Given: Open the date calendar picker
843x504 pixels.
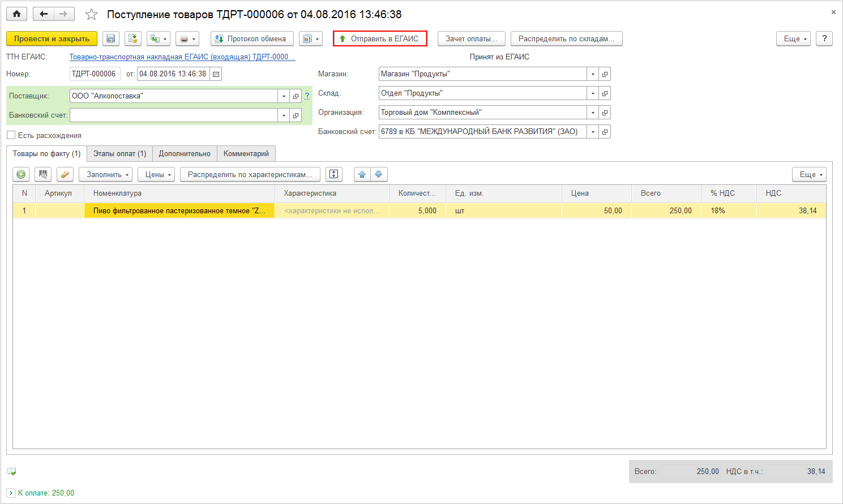Looking at the screenshot, I should pyautogui.click(x=216, y=74).
